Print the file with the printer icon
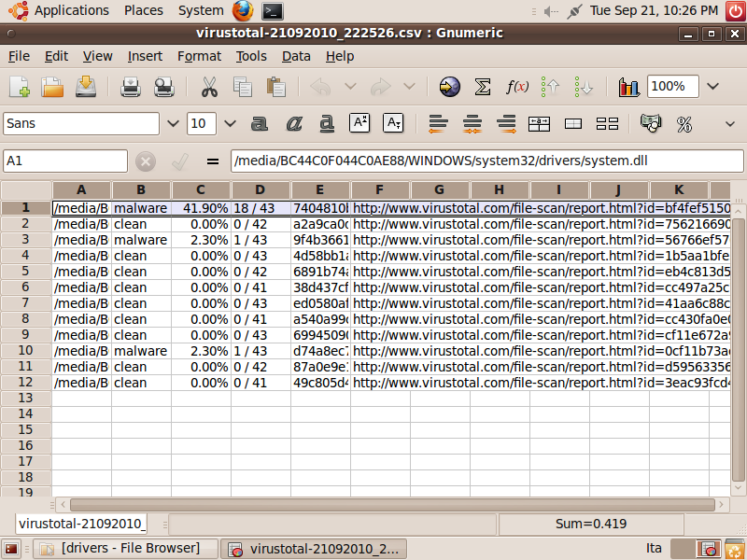 pos(130,87)
